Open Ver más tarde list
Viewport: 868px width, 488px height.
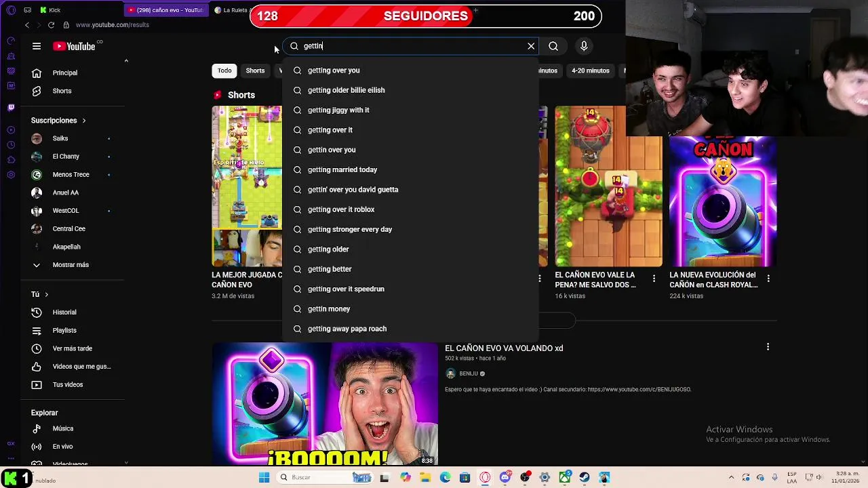pos(72,348)
